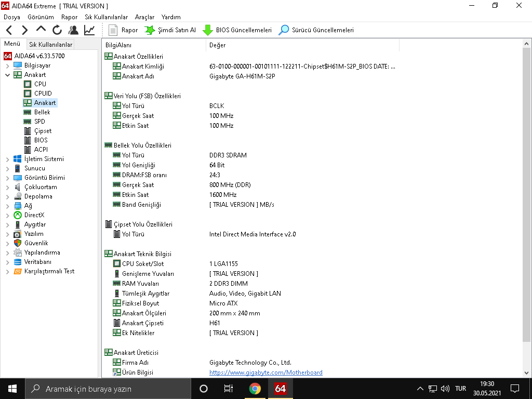Expand the Sunucu tree node
The height and width of the screenshot is (399, 532).
7,168
